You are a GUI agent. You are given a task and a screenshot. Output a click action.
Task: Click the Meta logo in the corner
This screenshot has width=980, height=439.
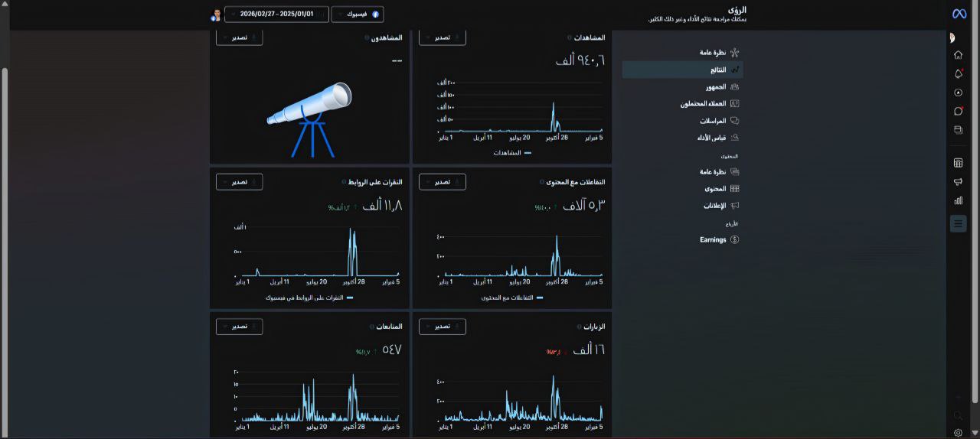click(x=959, y=14)
